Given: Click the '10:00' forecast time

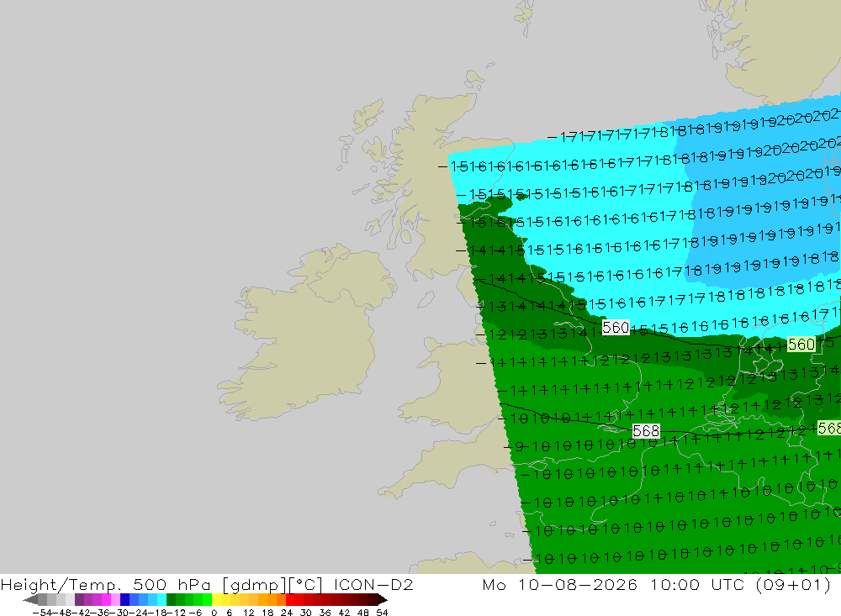Looking at the screenshot, I should (x=676, y=584).
